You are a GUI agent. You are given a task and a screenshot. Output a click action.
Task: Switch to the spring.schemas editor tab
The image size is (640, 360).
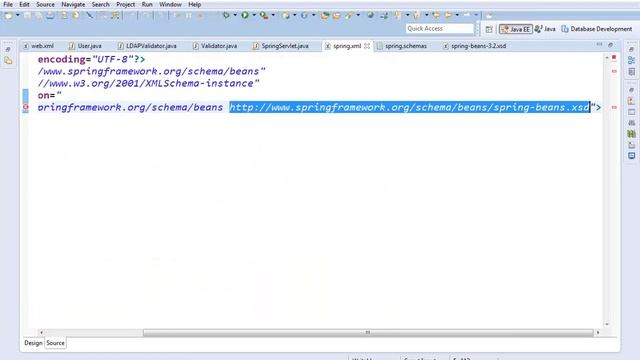click(402, 46)
